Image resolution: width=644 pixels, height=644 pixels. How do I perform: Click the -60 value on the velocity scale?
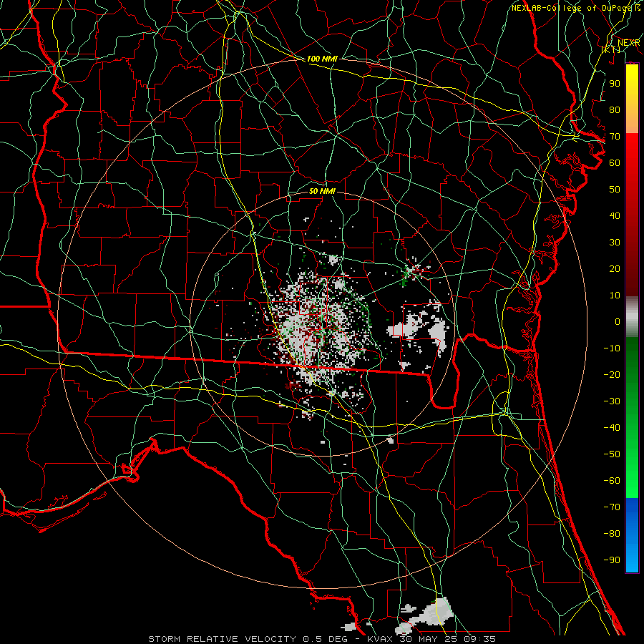pyautogui.click(x=612, y=481)
